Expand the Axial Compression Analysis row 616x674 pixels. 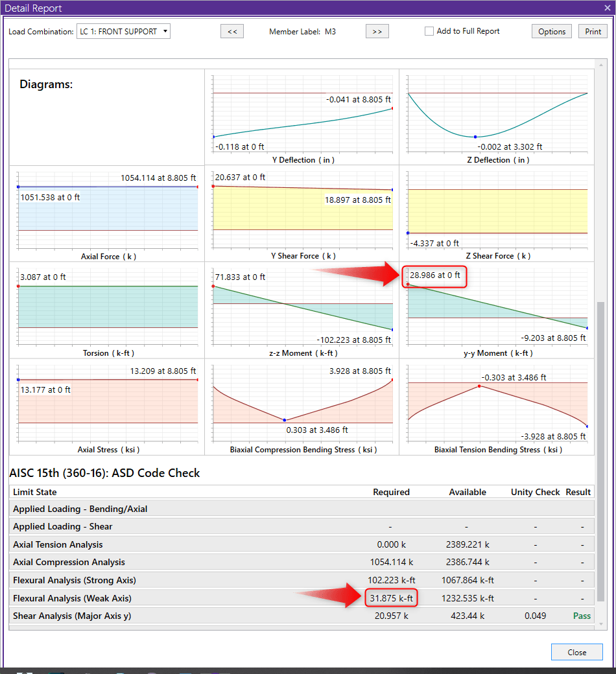coord(69,562)
